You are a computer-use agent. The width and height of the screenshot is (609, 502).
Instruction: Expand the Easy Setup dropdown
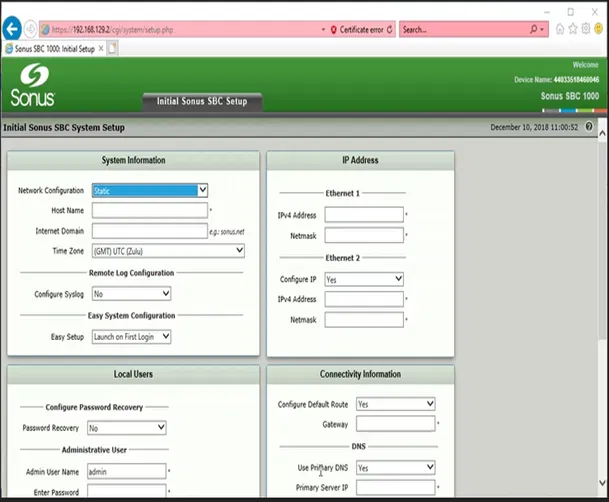(x=131, y=337)
